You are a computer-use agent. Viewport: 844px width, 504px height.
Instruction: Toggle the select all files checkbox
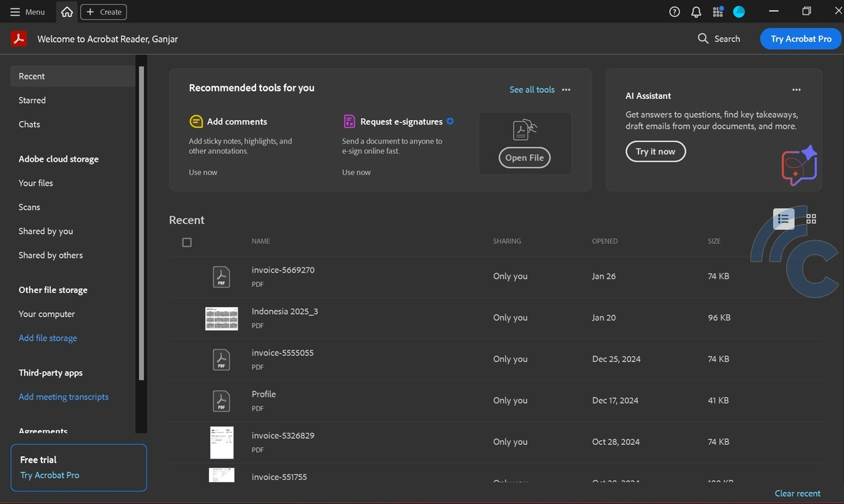click(x=186, y=243)
